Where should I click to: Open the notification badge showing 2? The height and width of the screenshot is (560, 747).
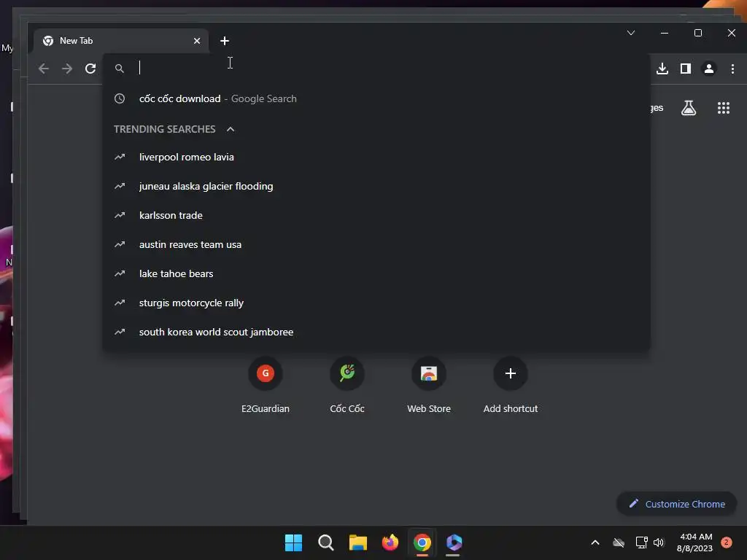[726, 542]
